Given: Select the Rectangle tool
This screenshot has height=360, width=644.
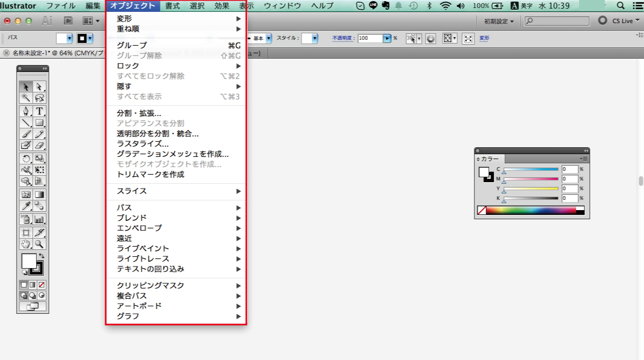Looking at the screenshot, I should (39, 123).
